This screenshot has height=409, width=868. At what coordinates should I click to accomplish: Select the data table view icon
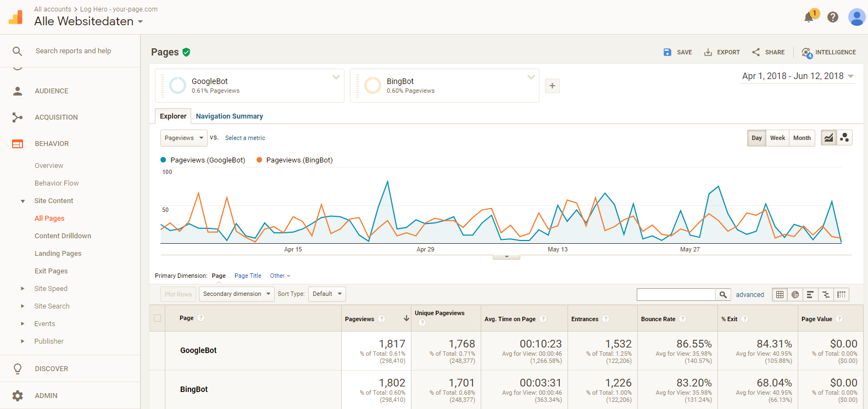[x=780, y=295]
